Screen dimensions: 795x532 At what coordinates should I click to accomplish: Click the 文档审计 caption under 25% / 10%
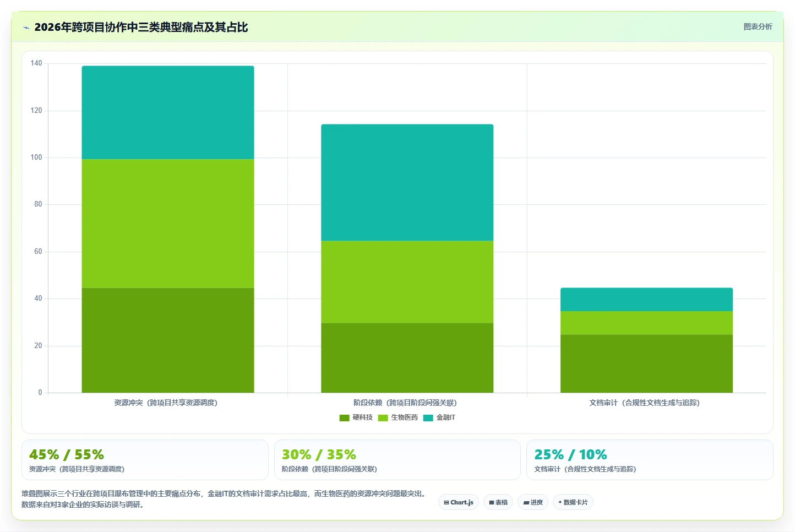tap(585, 469)
